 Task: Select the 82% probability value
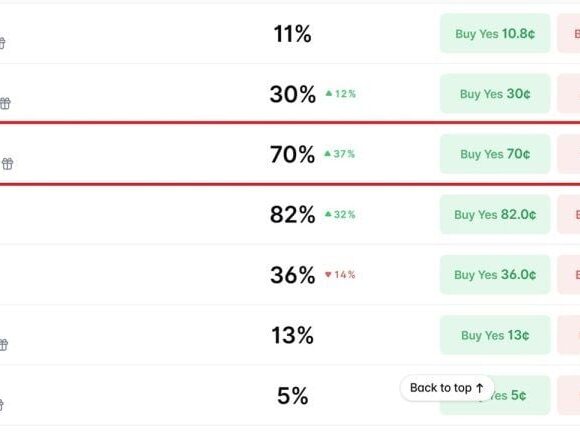pos(292,215)
